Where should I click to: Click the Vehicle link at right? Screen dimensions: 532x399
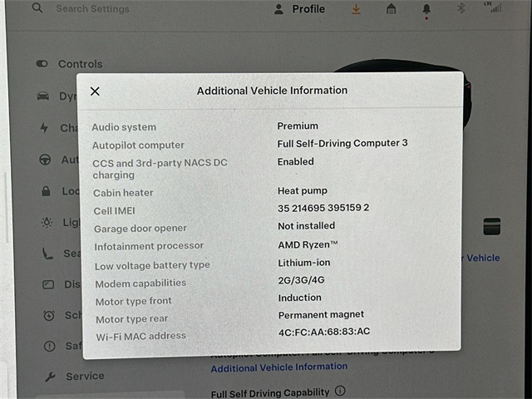pyautogui.click(x=483, y=258)
